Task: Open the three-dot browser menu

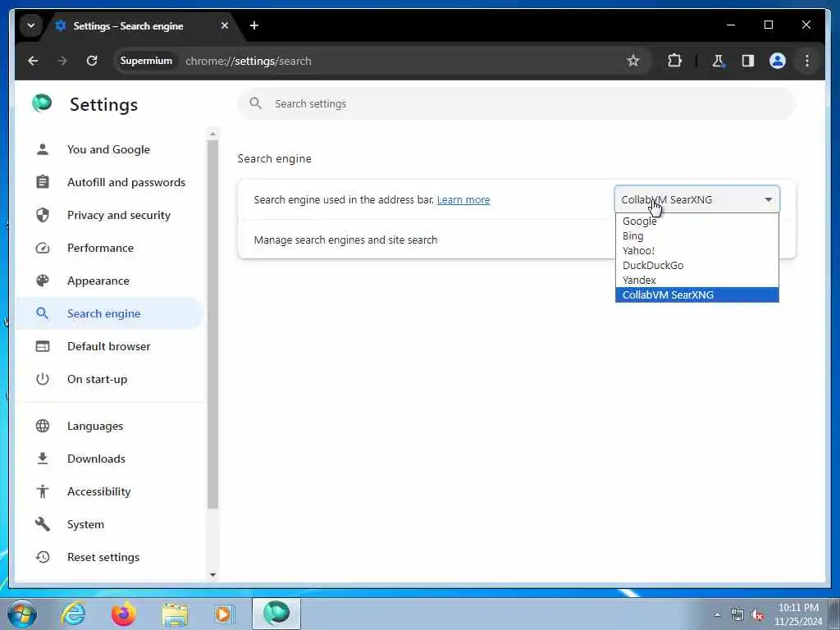Action: point(807,61)
